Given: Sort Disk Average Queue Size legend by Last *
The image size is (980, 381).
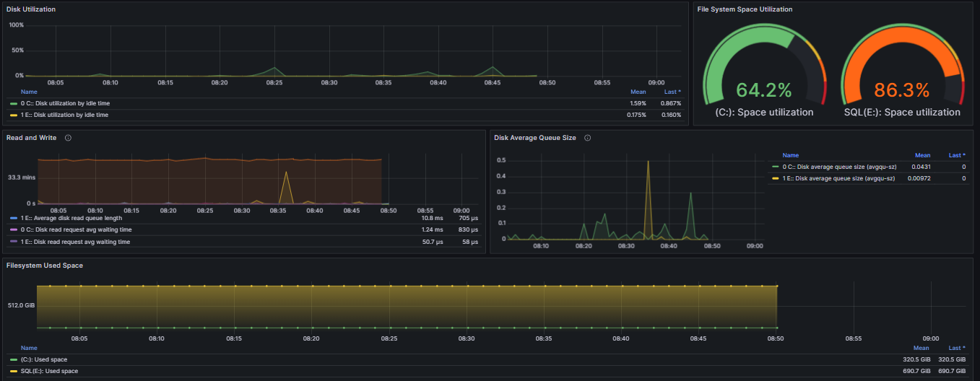Looking at the screenshot, I should [957, 155].
